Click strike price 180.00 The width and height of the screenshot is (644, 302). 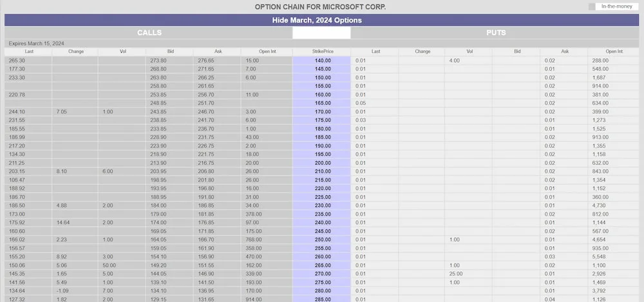[323, 129]
